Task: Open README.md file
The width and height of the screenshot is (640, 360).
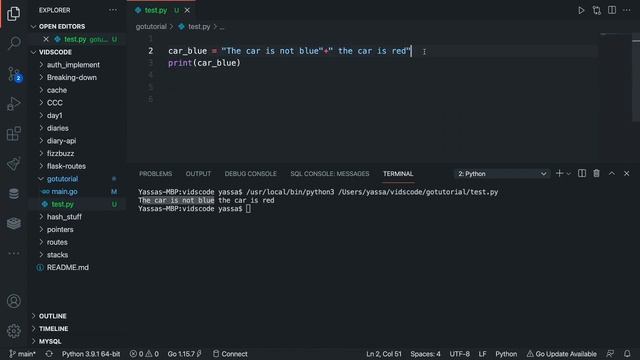Action: [67, 268]
